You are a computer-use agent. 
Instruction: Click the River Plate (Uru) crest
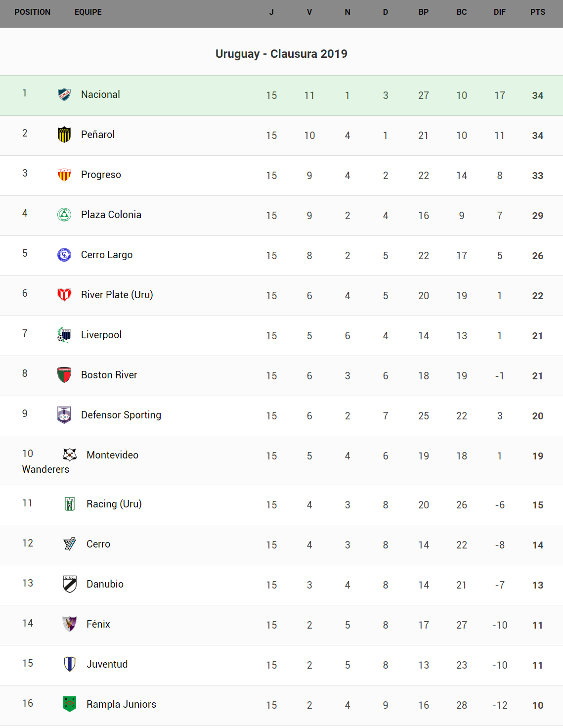click(x=64, y=295)
